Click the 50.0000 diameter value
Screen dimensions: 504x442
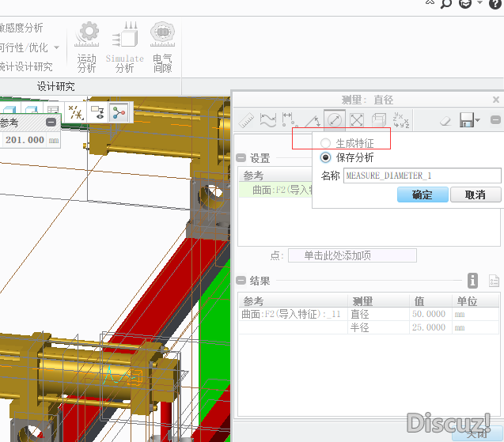[x=429, y=314]
